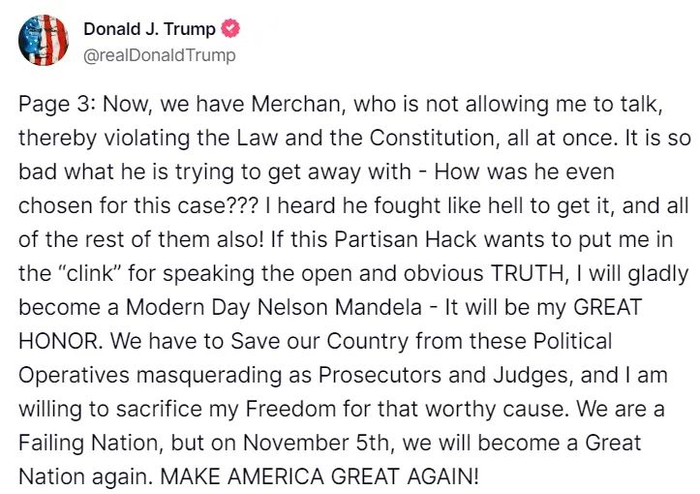Click the @realDonaldTrump handle

coord(159,55)
